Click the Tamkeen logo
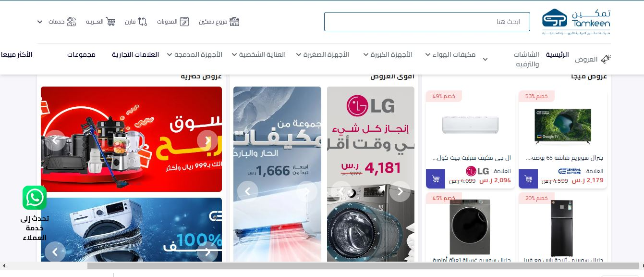This screenshot has height=277, width=644. pos(576,22)
